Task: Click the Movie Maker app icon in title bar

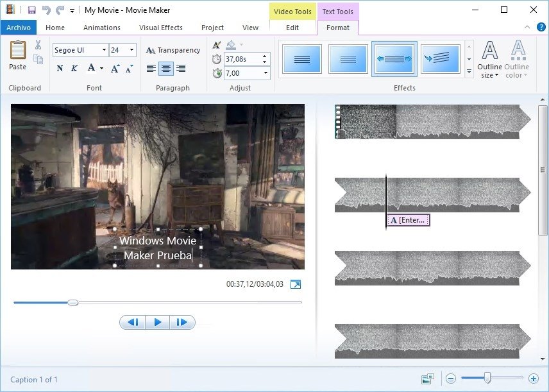Action: (10, 10)
